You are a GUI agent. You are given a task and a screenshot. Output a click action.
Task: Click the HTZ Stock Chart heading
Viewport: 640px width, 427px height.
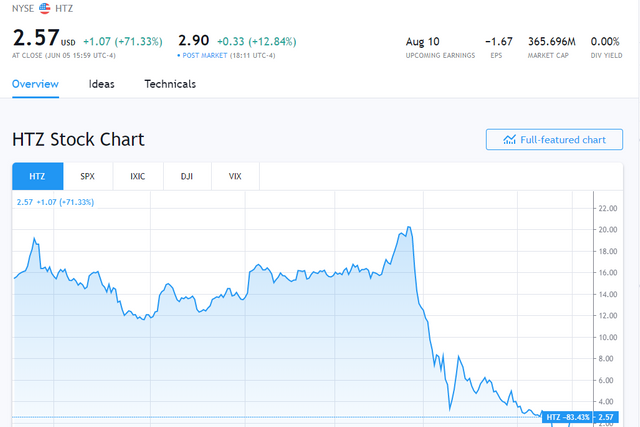coord(78,139)
